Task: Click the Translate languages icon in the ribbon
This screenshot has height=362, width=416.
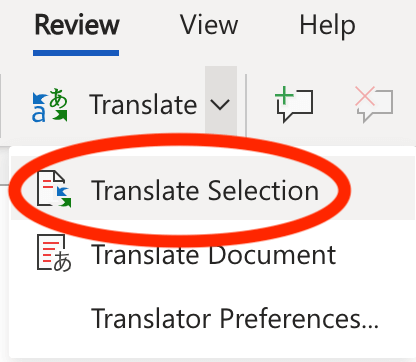Action: click(50, 105)
